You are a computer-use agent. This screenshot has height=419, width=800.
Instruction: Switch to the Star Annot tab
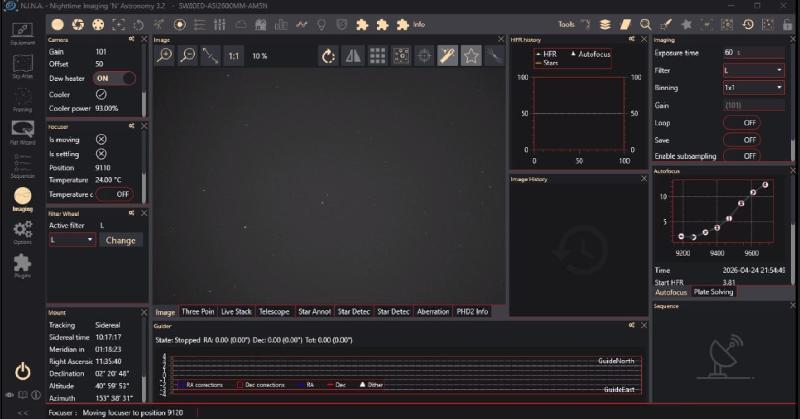(315, 311)
